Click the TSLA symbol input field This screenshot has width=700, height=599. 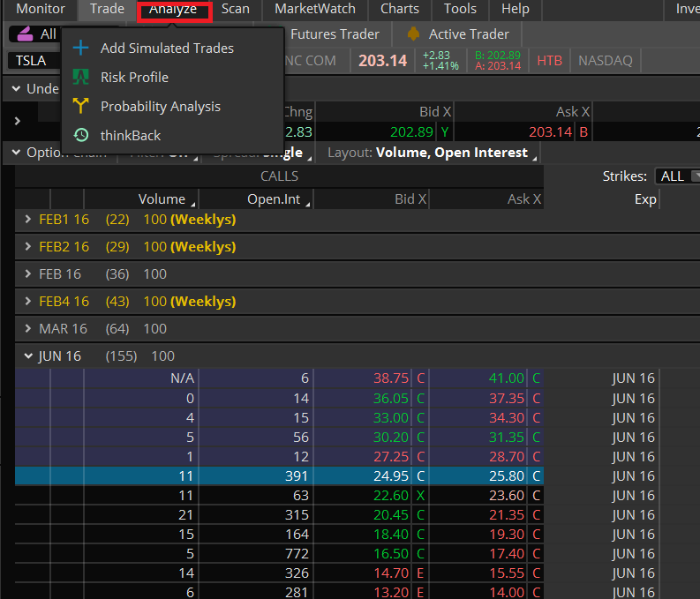pyautogui.click(x=35, y=61)
